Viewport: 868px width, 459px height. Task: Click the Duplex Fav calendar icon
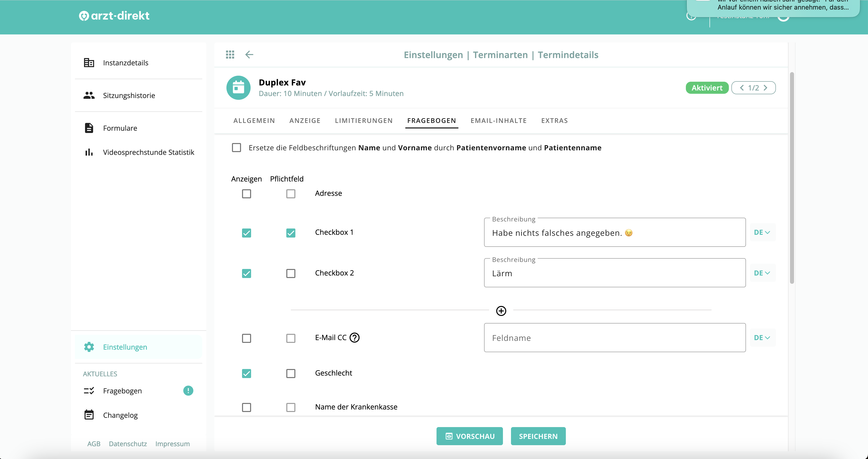point(238,87)
